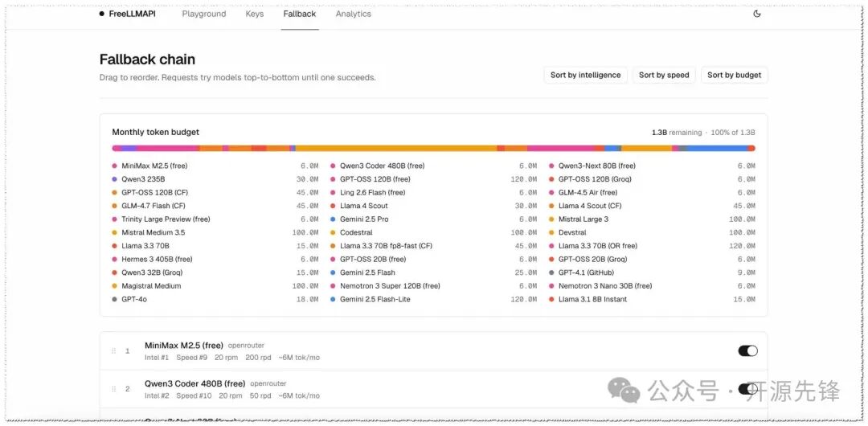Click Llama 3.3 70B (OR free) entry
Viewport: 868px width, 426px height.
click(598, 246)
